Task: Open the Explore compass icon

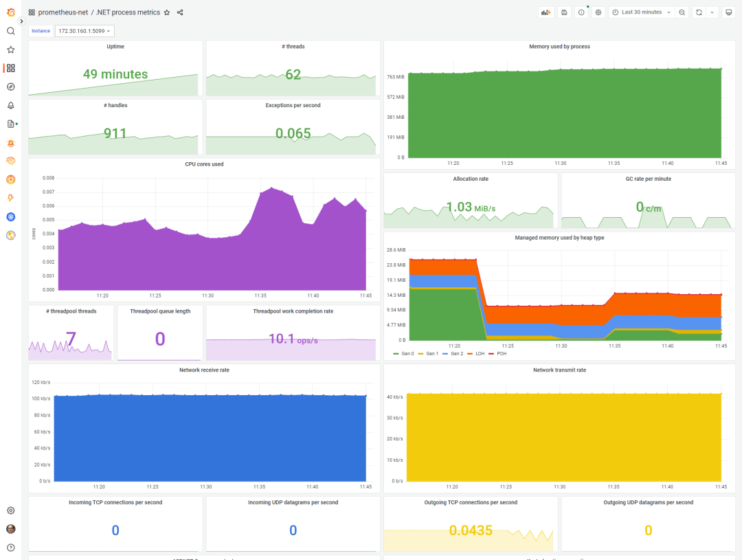Action: [x=10, y=87]
